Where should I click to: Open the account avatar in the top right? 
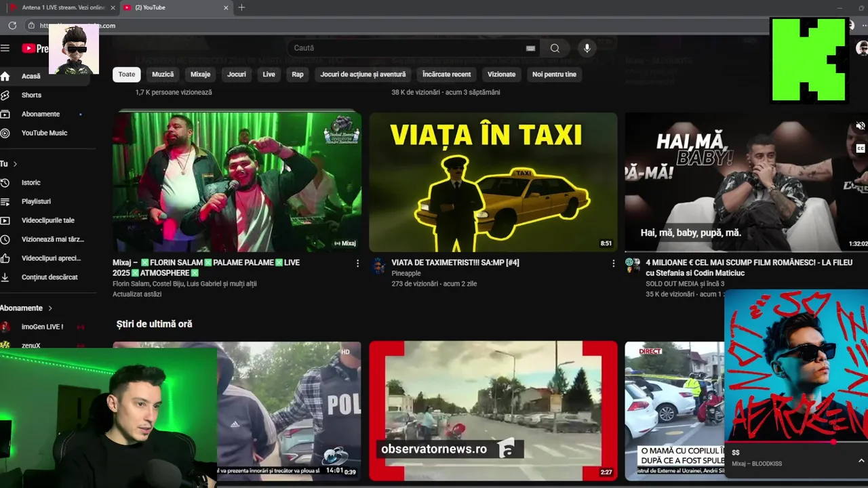point(862,48)
